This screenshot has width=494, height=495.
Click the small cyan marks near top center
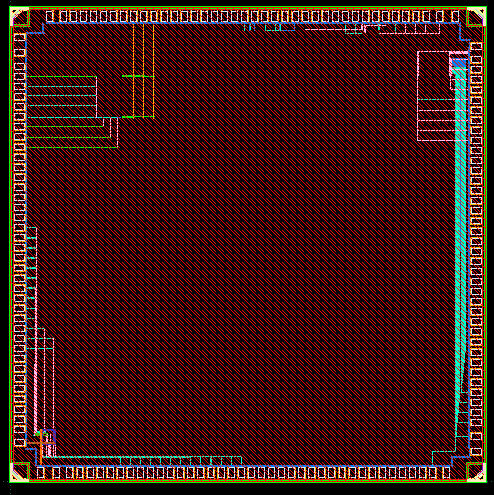point(269,27)
